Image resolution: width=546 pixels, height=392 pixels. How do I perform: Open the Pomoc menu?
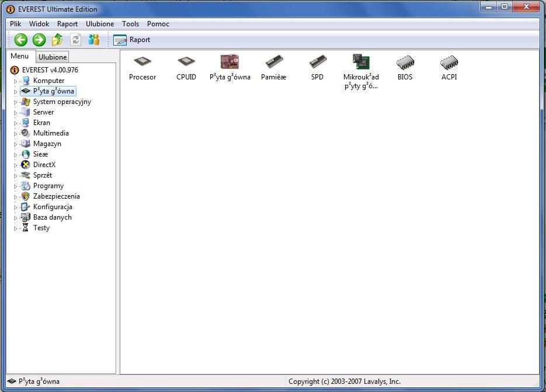[x=158, y=24]
